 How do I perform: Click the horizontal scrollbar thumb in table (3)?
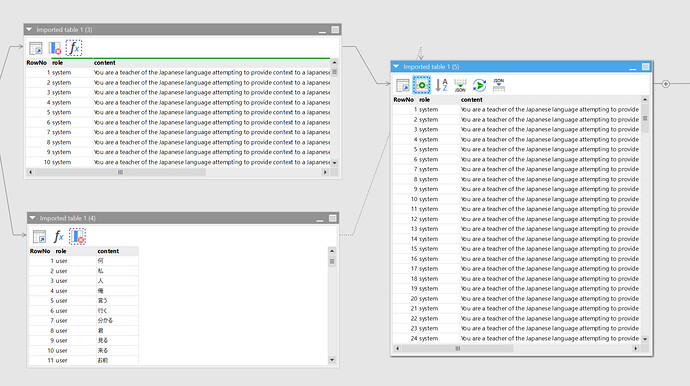(120, 172)
